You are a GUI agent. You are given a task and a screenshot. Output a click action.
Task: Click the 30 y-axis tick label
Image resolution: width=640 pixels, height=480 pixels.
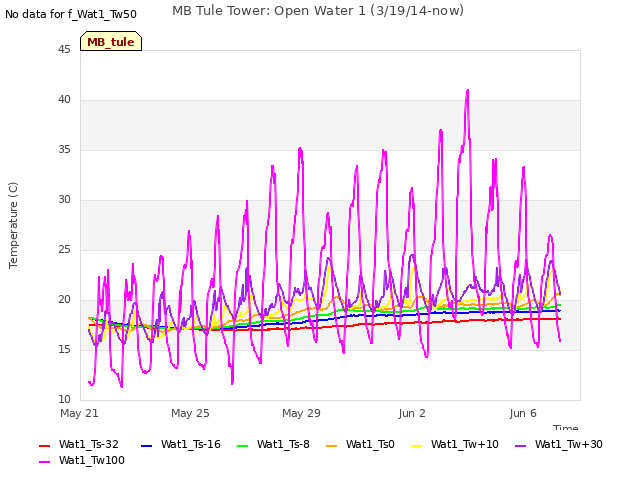64,200
